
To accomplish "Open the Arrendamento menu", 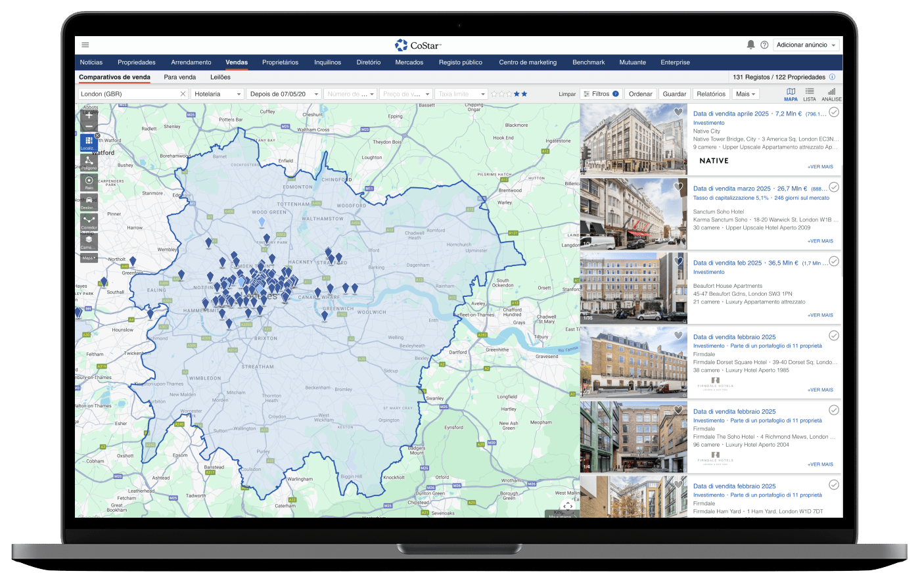I will coord(191,62).
